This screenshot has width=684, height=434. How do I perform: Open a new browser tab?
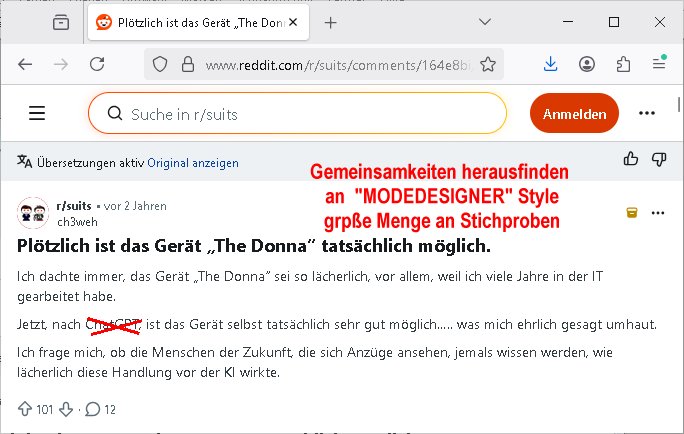coord(331,22)
